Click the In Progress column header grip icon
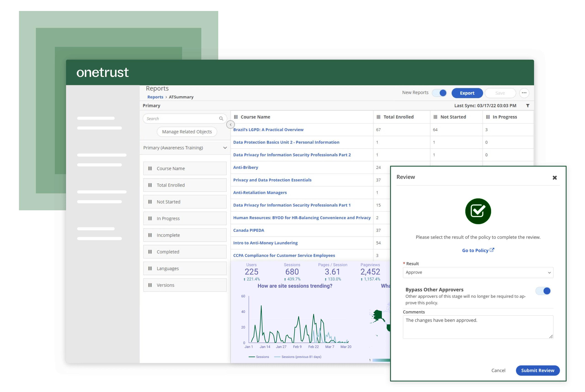 (488, 117)
